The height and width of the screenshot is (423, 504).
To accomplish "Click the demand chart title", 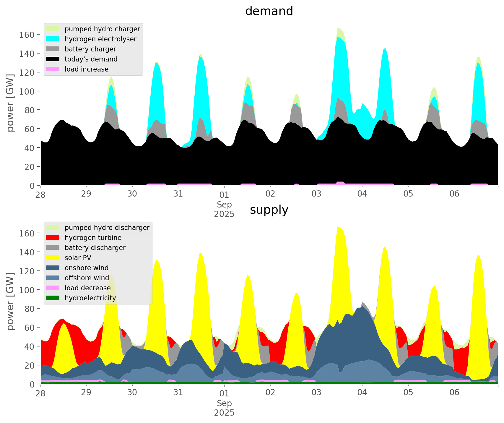I will 269,11.
